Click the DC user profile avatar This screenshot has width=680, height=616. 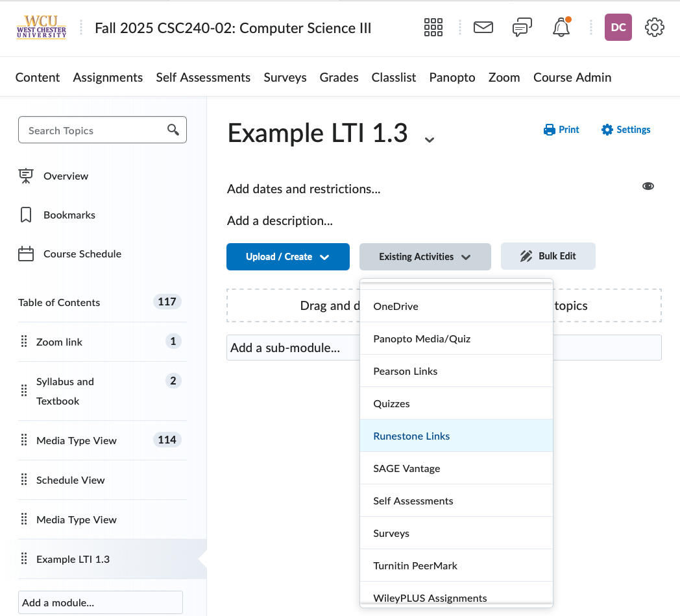coord(618,27)
